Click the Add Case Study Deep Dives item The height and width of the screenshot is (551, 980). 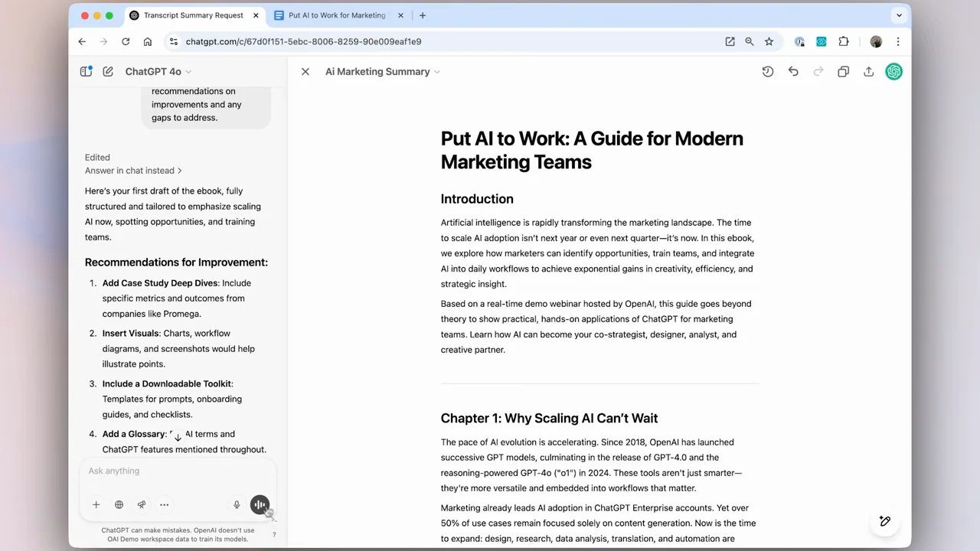coord(160,283)
